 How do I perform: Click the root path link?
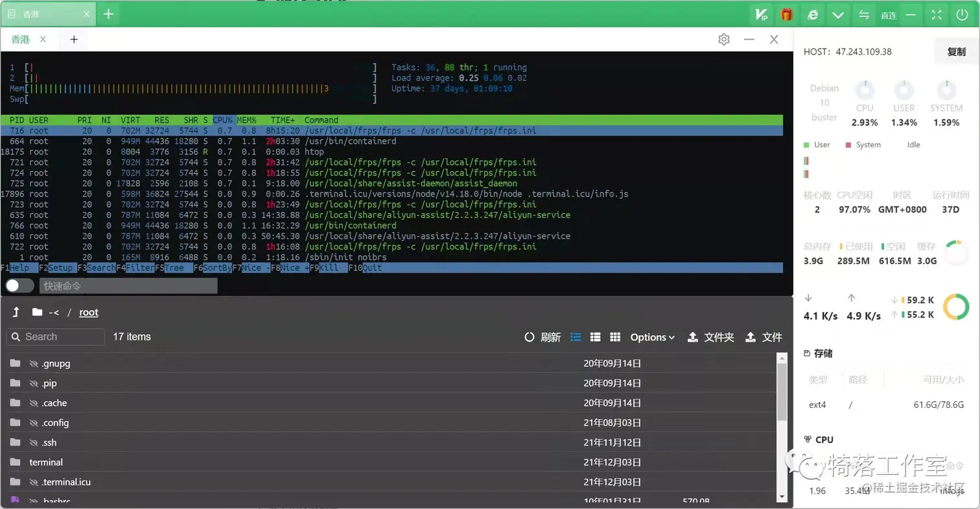[89, 313]
